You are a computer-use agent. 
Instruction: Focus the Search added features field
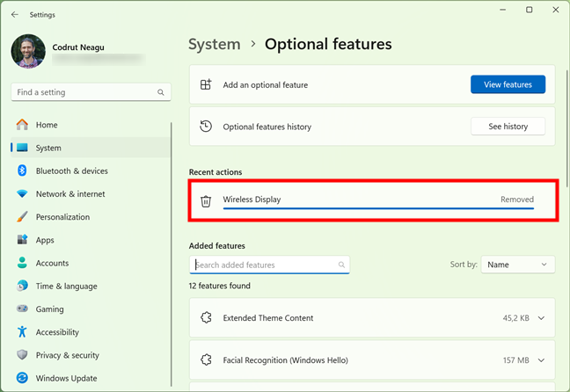[269, 265]
